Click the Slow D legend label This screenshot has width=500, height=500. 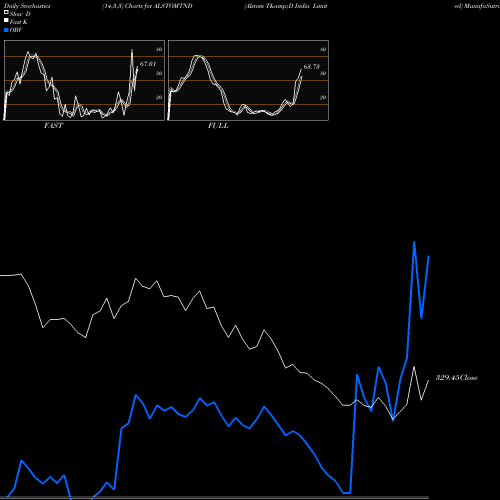20,14
